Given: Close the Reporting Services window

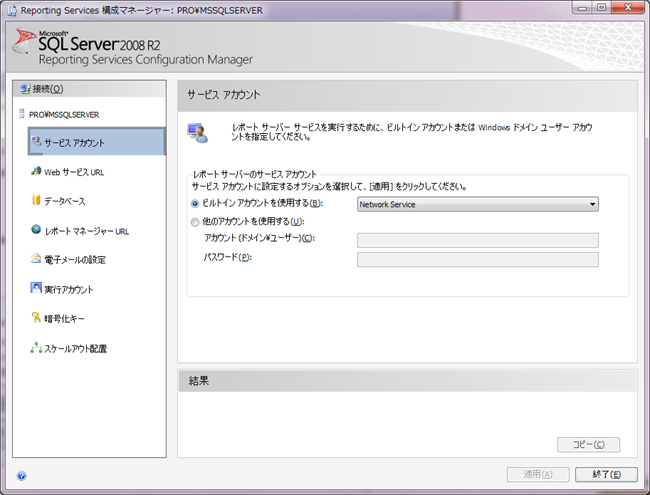Looking at the screenshot, I should click(628, 7).
